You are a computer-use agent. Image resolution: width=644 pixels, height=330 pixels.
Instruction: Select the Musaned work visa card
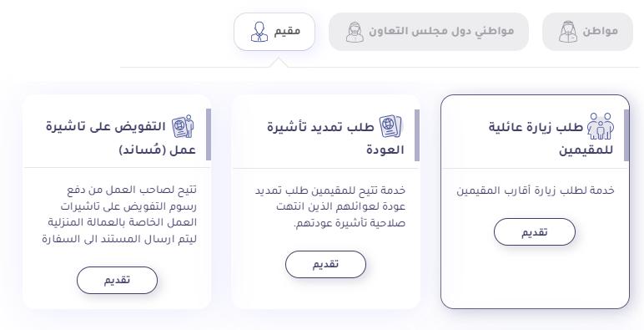117,201
